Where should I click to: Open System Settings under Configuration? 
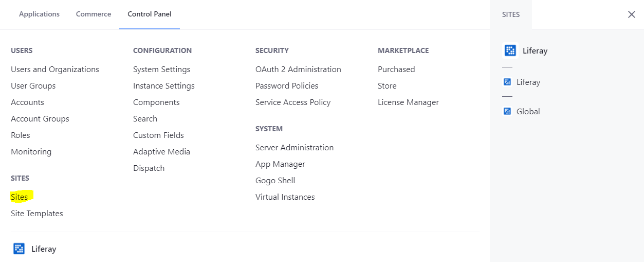pyautogui.click(x=161, y=69)
